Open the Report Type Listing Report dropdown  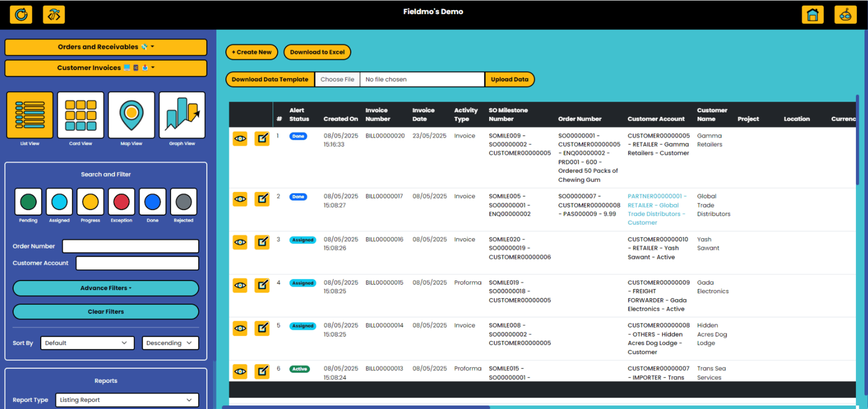click(x=127, y=400)
